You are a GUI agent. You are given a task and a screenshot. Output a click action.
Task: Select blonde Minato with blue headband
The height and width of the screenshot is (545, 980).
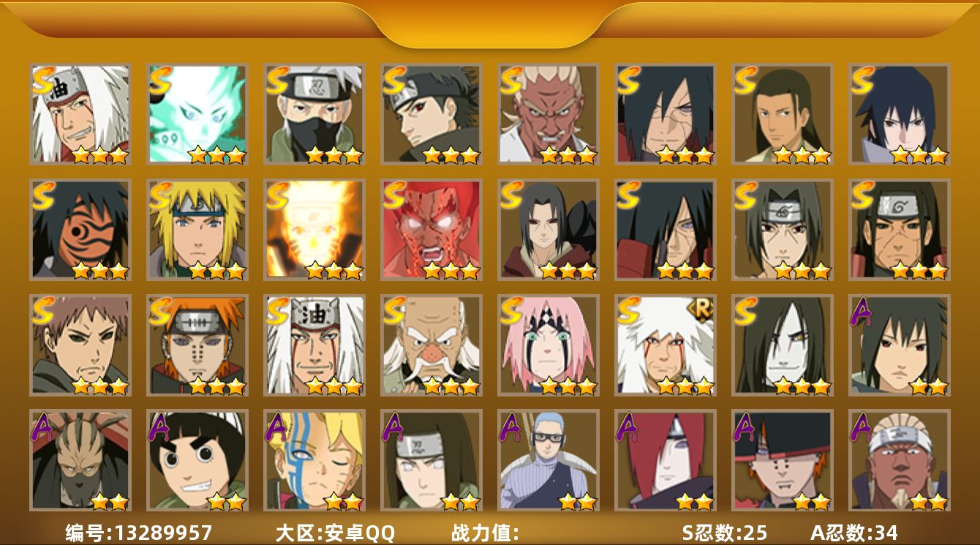[x=197, y=230]
